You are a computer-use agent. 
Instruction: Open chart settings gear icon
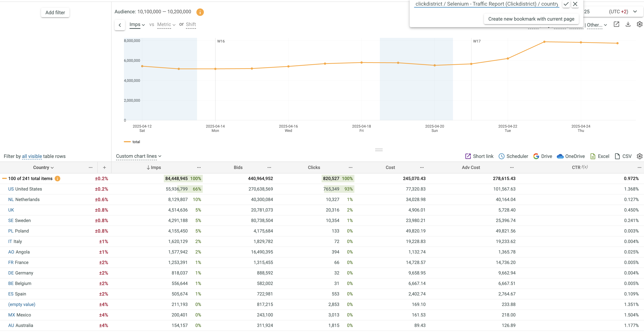click(639, 24)
